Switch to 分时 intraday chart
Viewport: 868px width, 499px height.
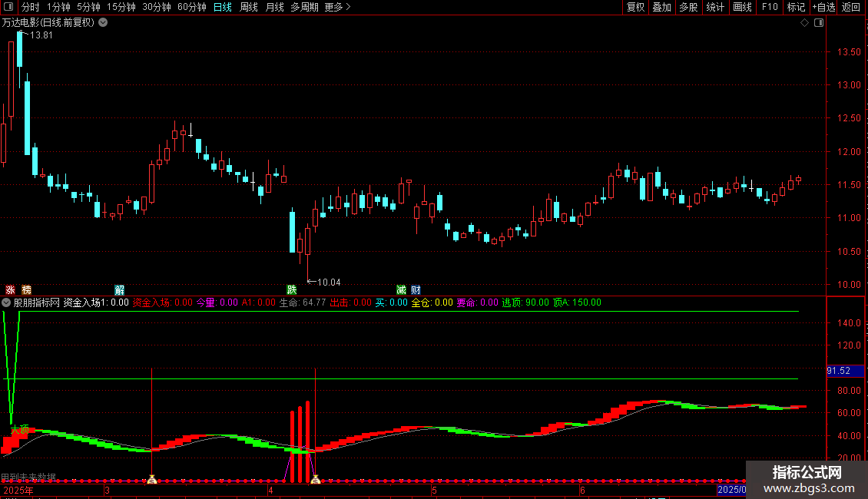coord(31,7)
